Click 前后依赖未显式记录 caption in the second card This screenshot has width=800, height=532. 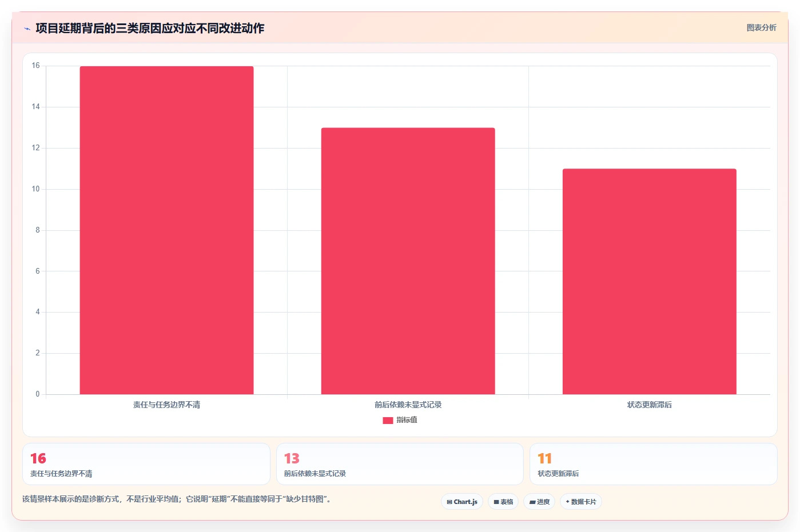(x=315, y=474)
